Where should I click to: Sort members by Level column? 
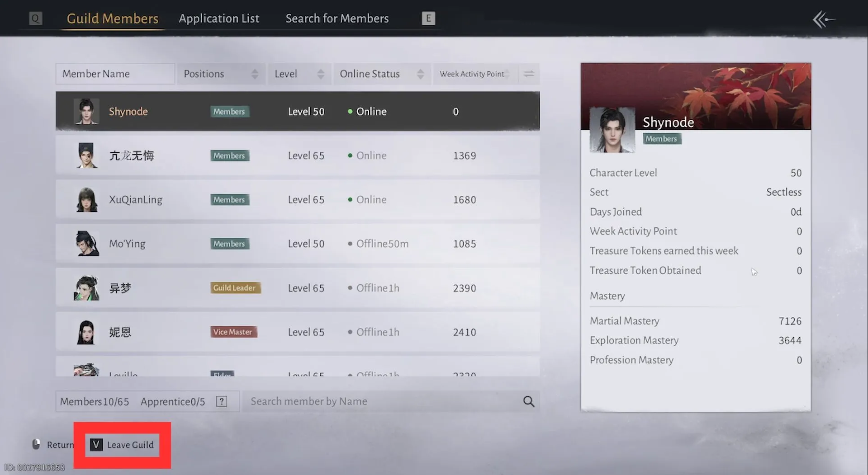pyautogui.click(x=299, y=74)
